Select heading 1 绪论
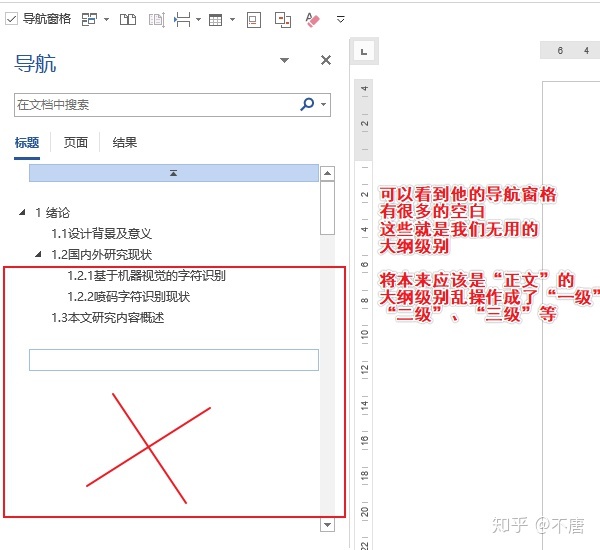 click(x=53, y=212)
